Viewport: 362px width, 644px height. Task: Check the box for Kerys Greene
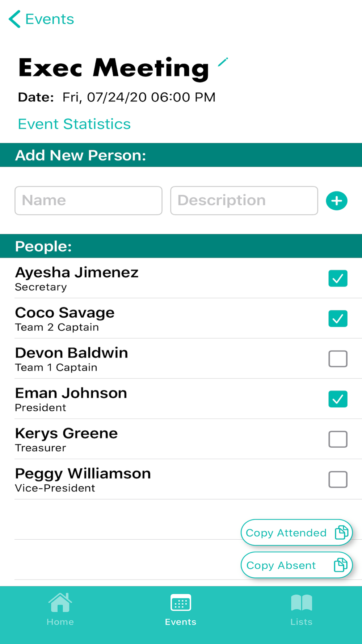tap(338, 439)
